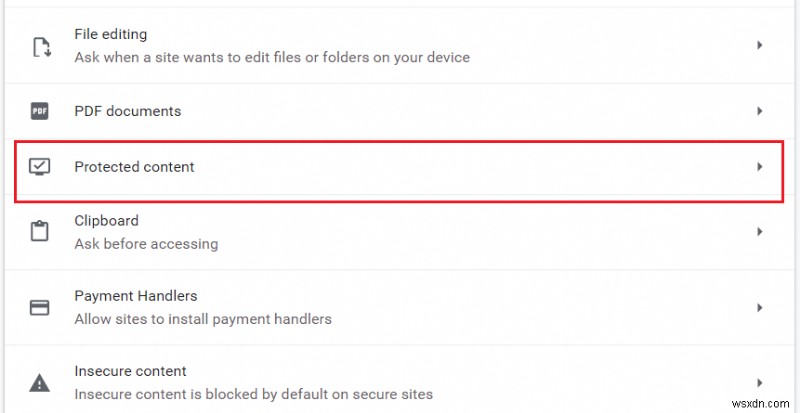Choose the Insecure content title
800x413 pixels.
click(x=130, y=371)
